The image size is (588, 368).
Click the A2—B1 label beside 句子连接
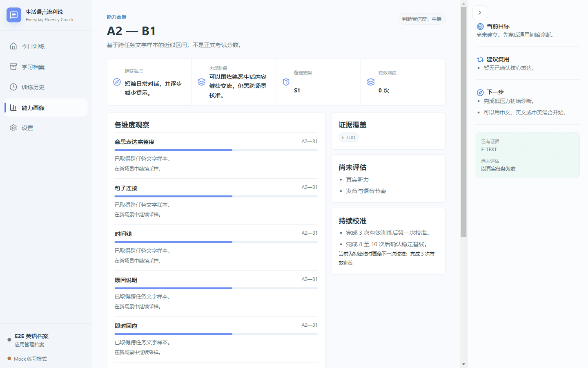click(310, 187)
